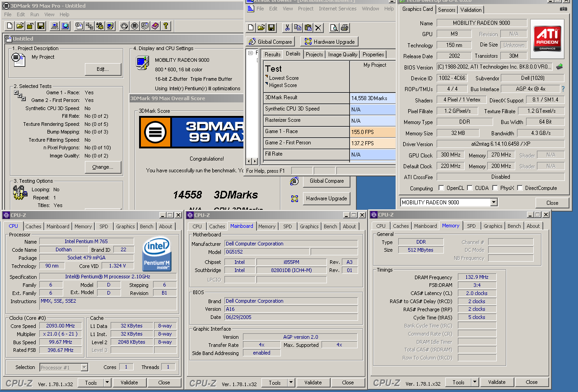Viewport: 578px width, 392px height.
Task: Click Open folder icon in 3DMark toolbar
Action: [x=20, y=26]
